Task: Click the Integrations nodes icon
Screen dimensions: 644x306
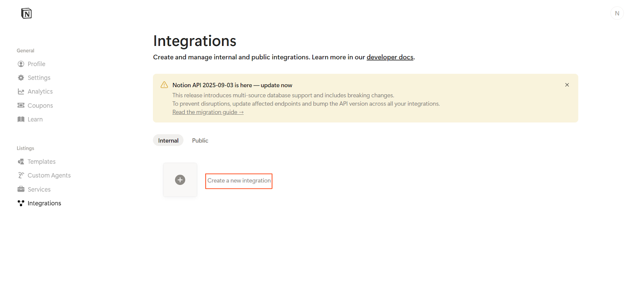Action: click(21, 203)
